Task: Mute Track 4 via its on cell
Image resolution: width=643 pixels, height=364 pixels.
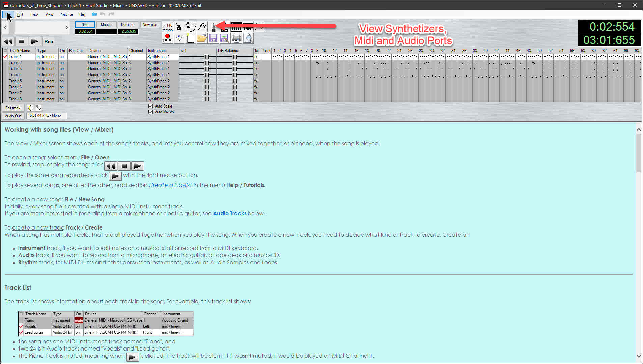Action: coord(63,75)
